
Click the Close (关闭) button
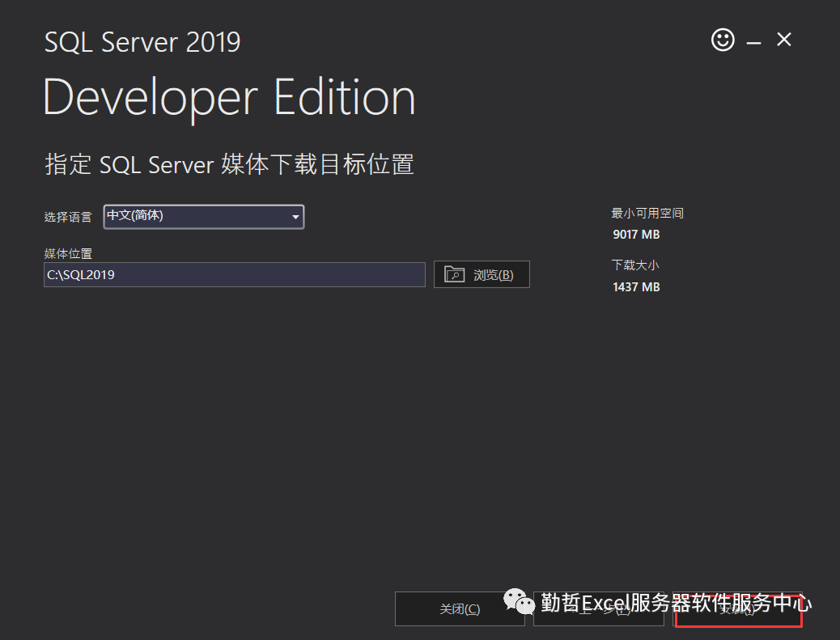click(x=460, y=609)
